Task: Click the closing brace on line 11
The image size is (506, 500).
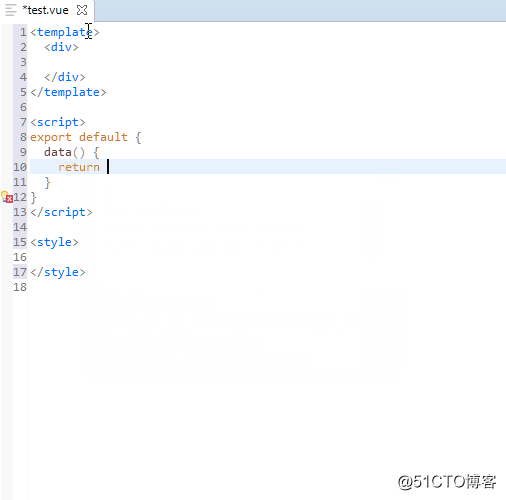Action: pyautogui.click(x=47, y=183)
